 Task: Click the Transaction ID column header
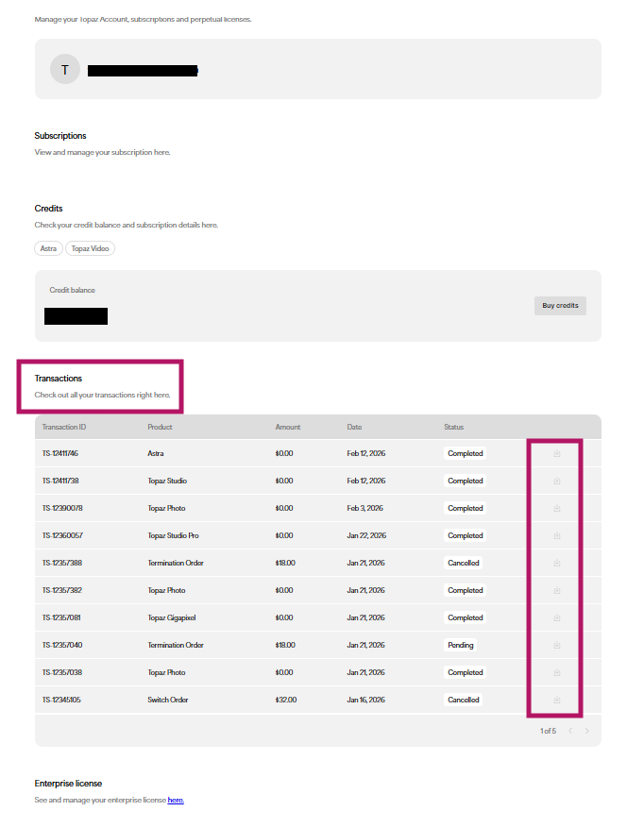tap(64, 427)
